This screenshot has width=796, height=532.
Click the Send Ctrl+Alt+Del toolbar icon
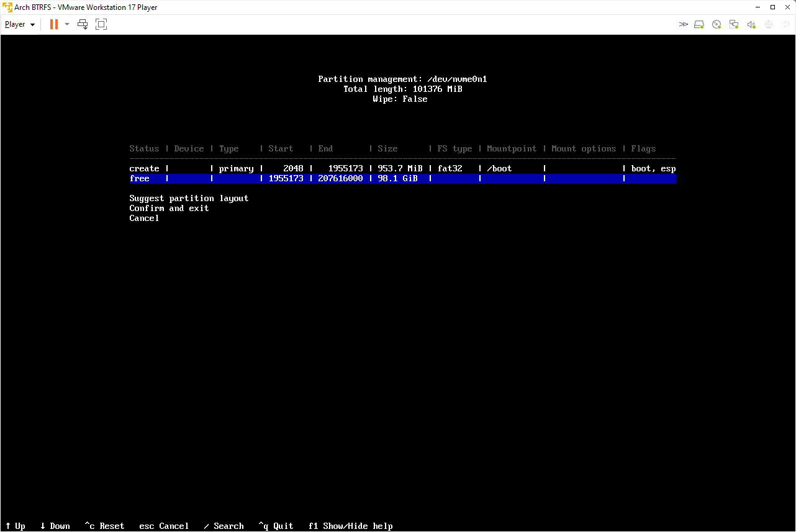[83, 24]
